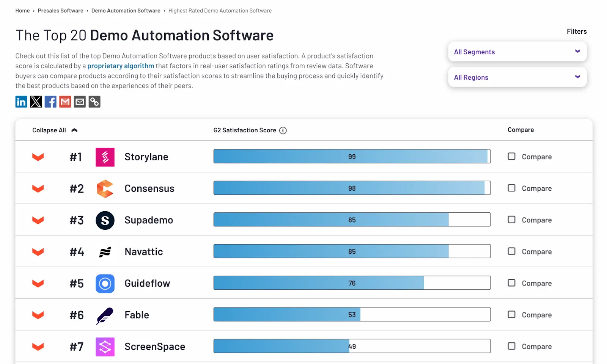607x364 pixels.
Task: Open the proprietary algorithm link
Action: tap(121, 66)
